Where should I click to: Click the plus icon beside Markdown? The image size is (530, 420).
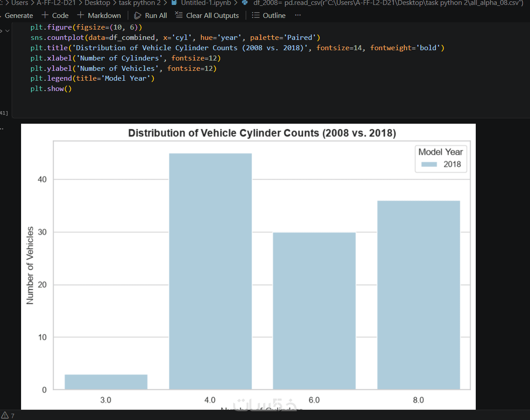click(80, 15)
